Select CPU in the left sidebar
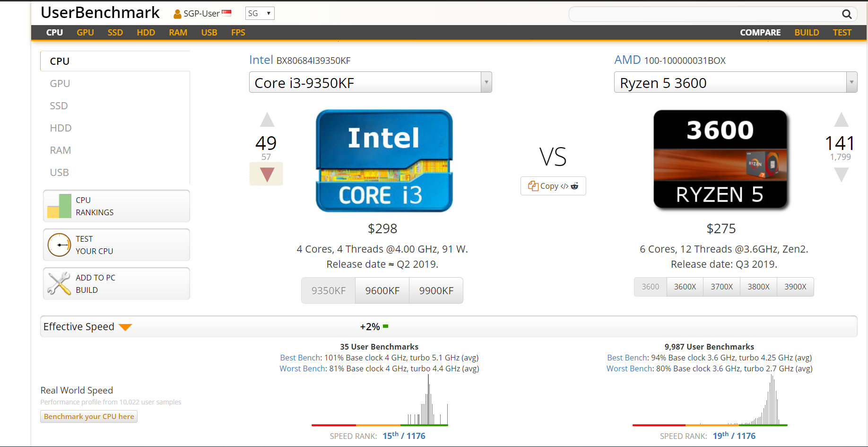Image resolution: width=868 pixels, height=447 pixels. point(115,61)
